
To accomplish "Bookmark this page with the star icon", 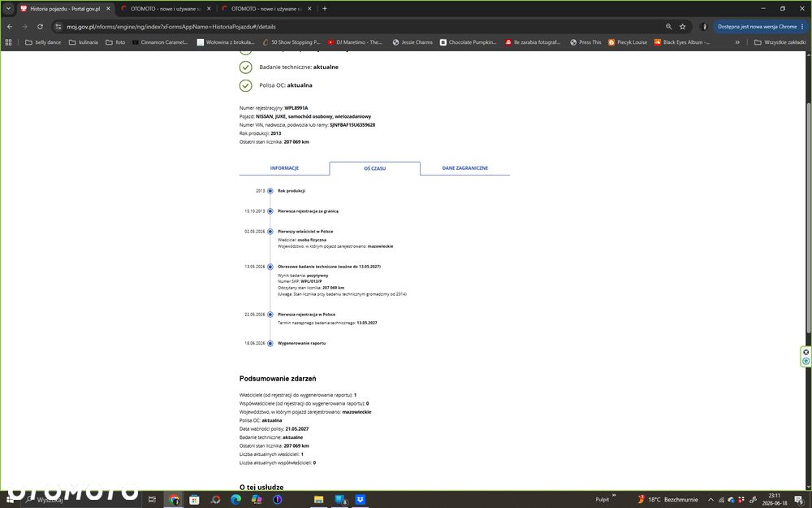I will (683, 27).
